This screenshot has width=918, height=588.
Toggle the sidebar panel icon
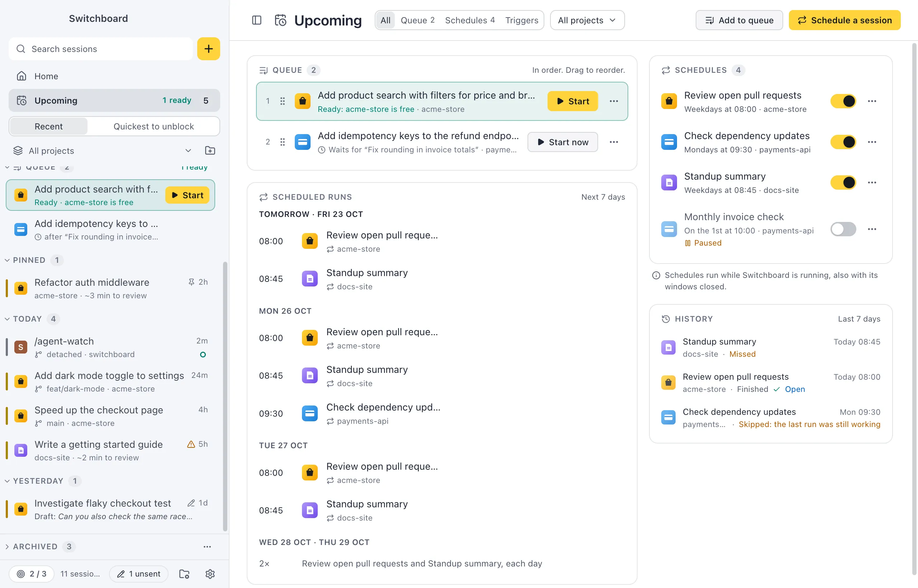point(257,20)
